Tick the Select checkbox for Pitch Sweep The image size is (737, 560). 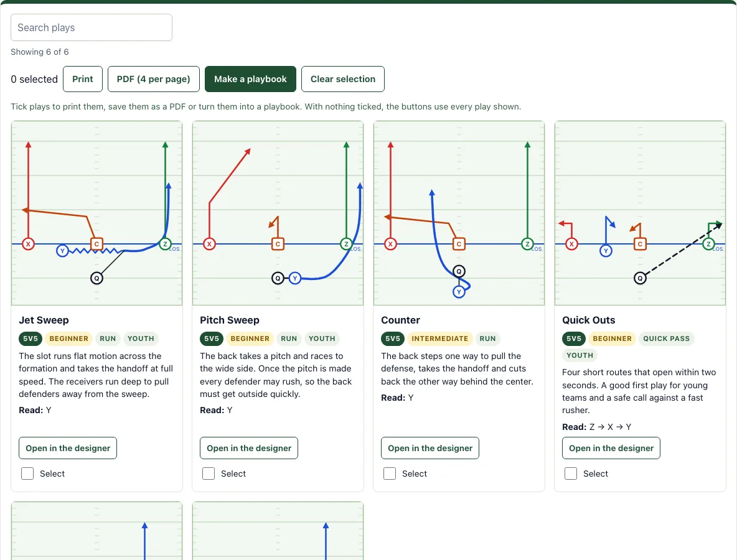209,474
